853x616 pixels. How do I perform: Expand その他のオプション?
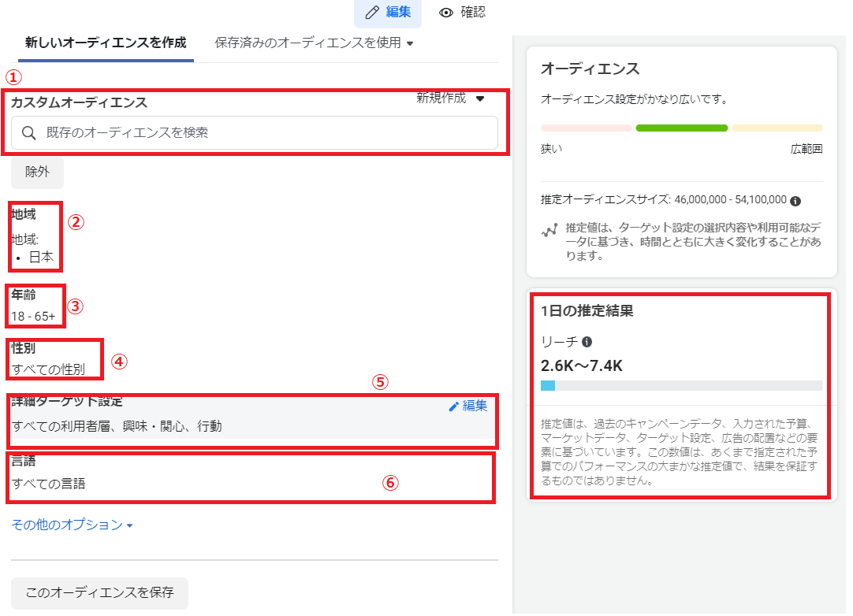(x=73, y=525)
